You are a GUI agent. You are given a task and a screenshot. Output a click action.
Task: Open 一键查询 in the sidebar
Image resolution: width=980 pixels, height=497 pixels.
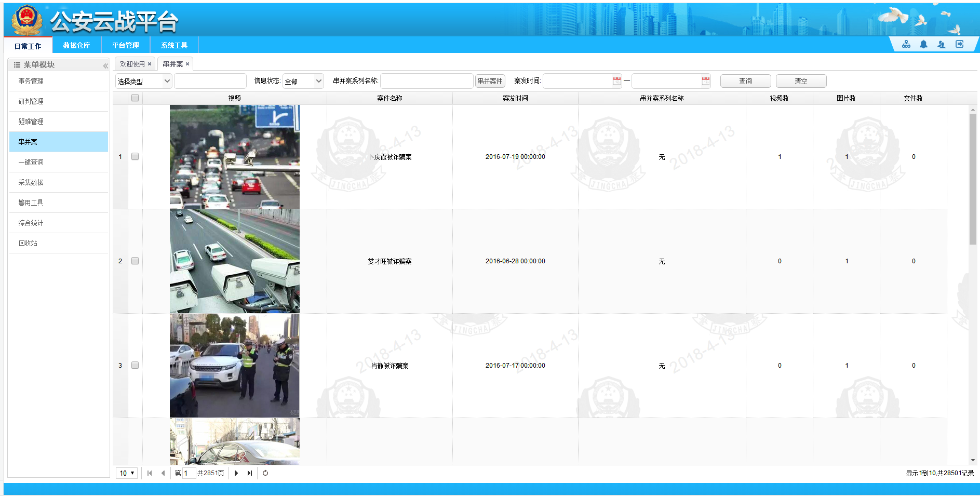[x=59, y=162]
